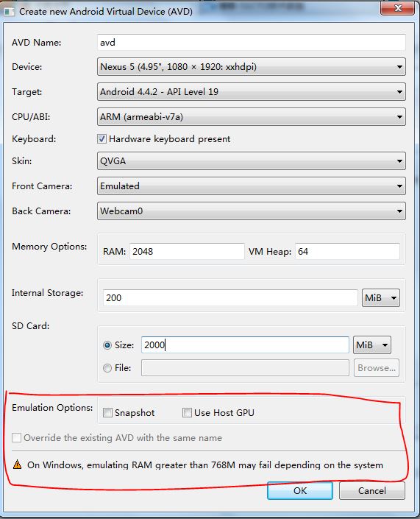Select the SD Card File radio button

point(107,368)
